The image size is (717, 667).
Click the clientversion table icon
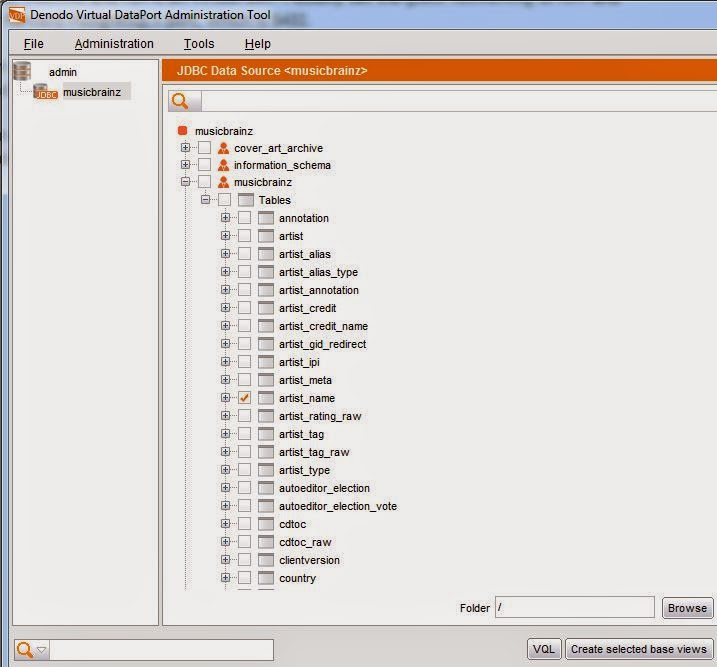(x=266, y=560)
